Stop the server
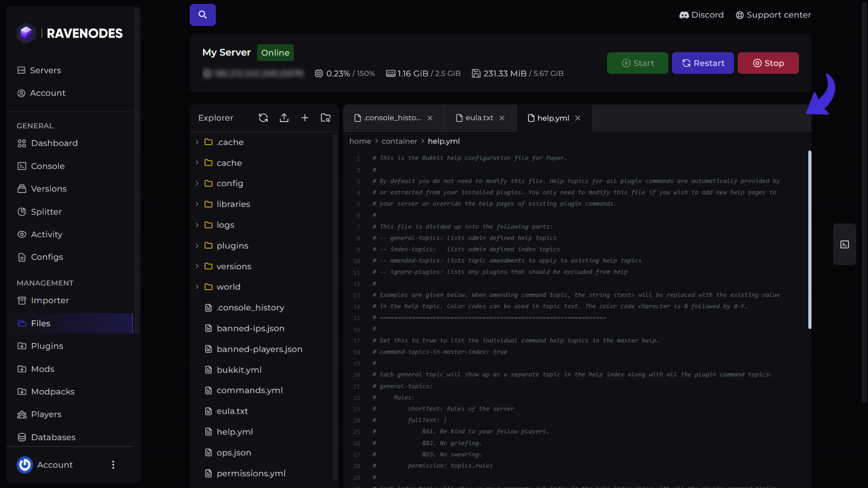 pos(768,63)
